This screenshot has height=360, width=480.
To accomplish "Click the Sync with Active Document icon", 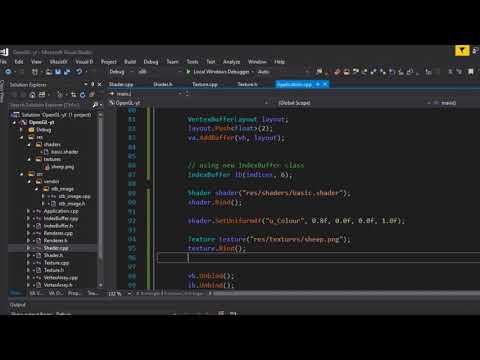I will 74,95.
